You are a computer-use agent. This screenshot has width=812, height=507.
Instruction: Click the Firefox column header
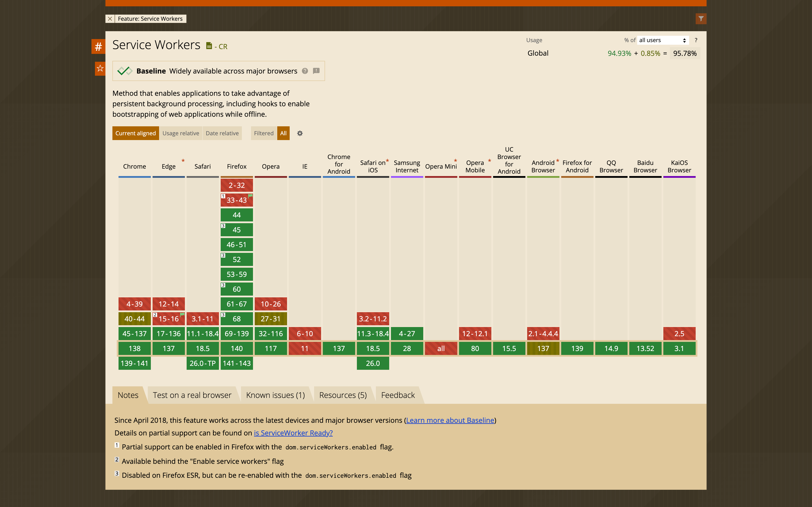(x=237, y=166)
